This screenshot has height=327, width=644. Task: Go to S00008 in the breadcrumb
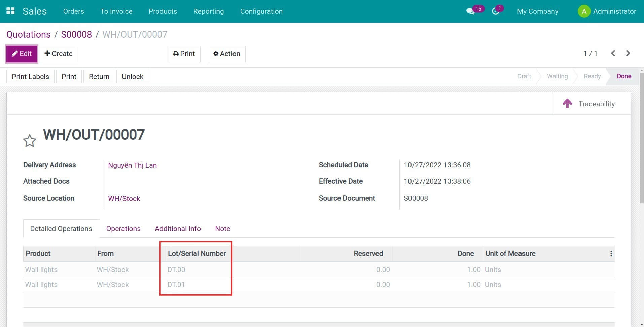coord(76,34)
